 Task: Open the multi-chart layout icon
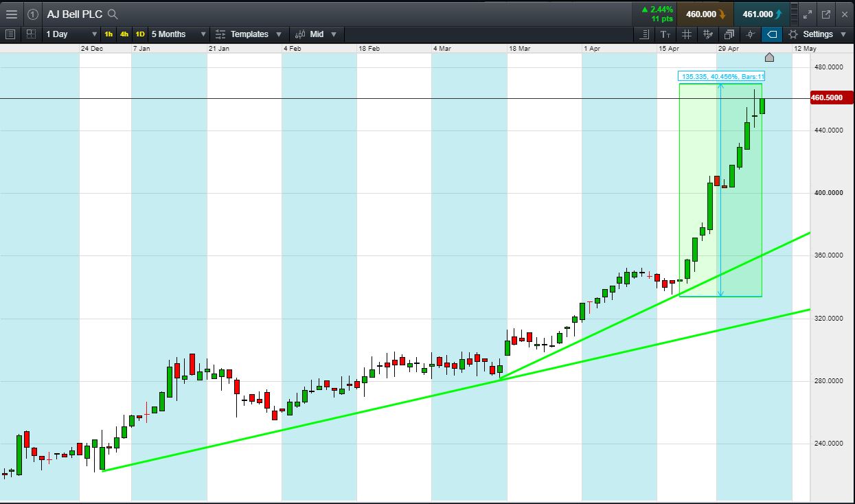(729, 34)
